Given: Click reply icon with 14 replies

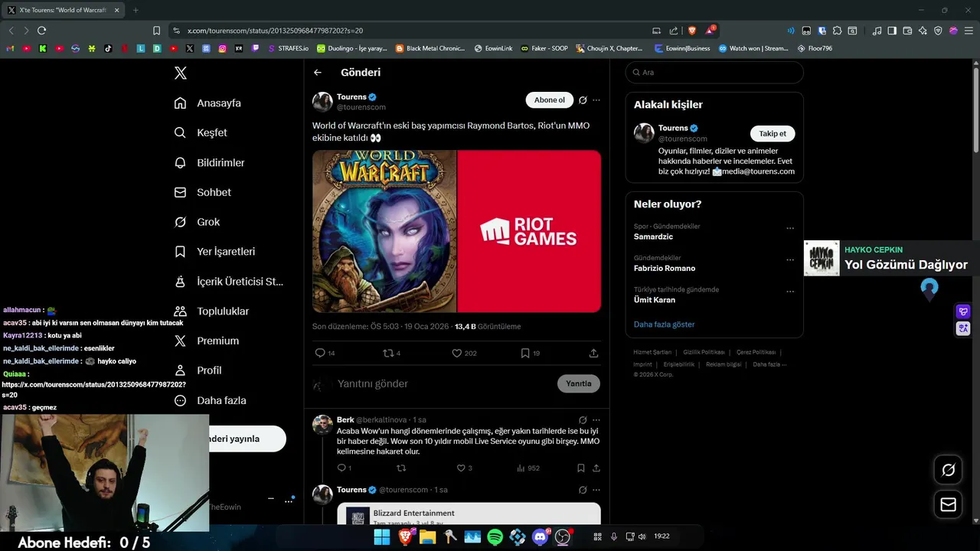Looking at the screenshot, I should pyautogui.click(x=320, y=353).
